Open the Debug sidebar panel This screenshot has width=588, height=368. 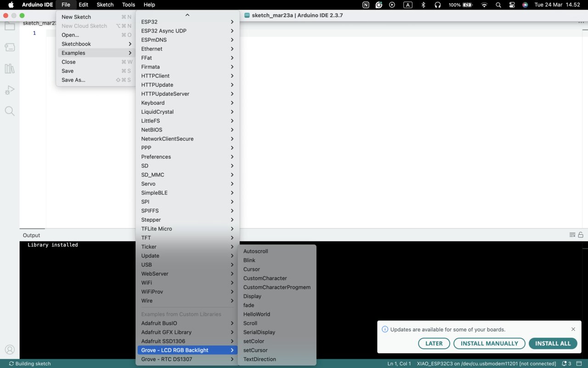click(10, 90)
